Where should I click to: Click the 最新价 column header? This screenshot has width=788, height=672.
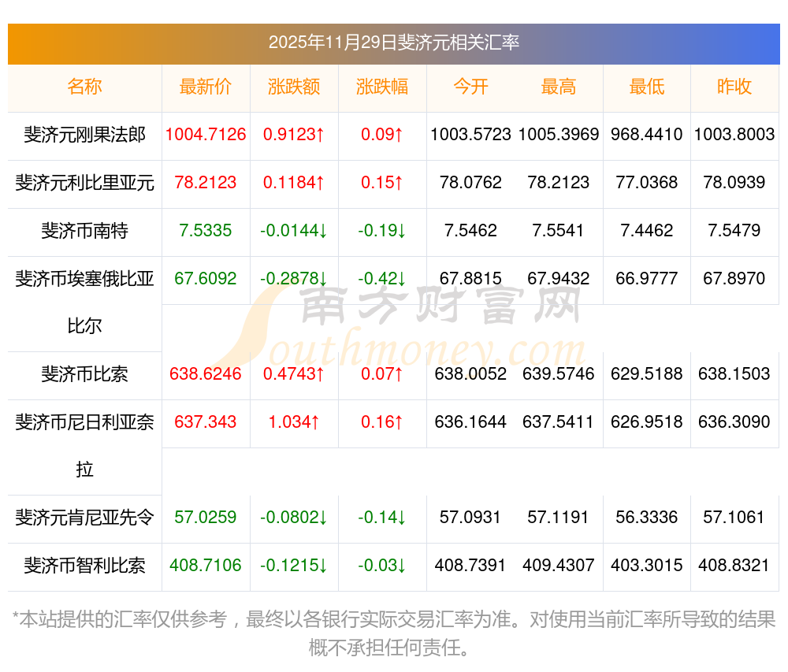coord(206,87)
